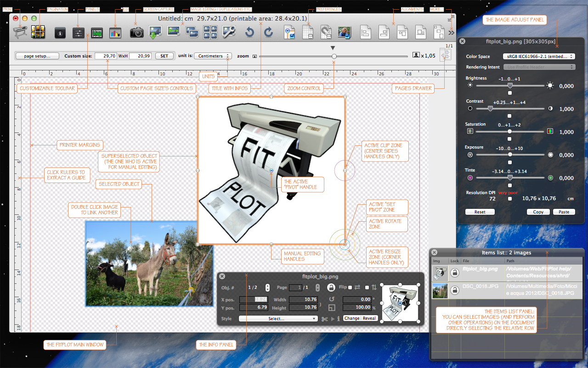Screen dimensions: 588x368
Task: Launch Screen Capture with the camera icon
Action: [136, 32]
